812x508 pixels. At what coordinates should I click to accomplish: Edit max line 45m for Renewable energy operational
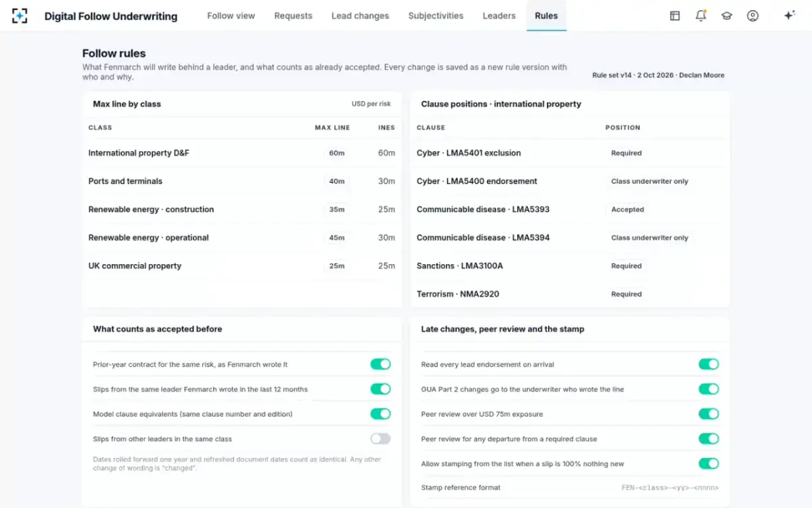click(x=337, y=238)
